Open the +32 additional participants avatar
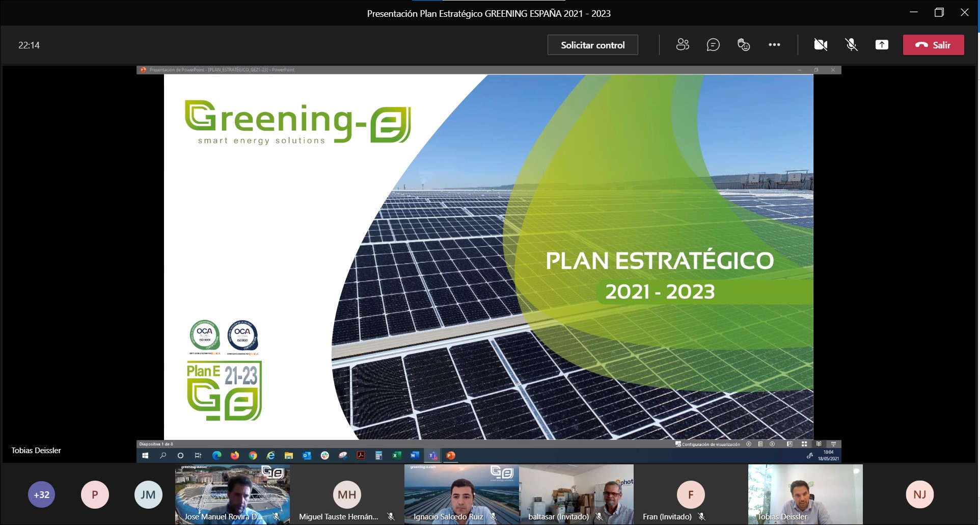This screenshot has width=980, height=525. click(x=41, y=494)
